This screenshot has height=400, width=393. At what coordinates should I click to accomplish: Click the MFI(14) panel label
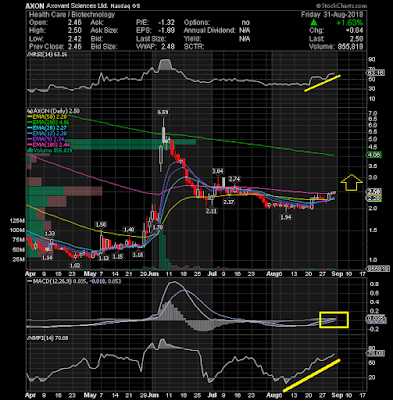tap(48, 338)
